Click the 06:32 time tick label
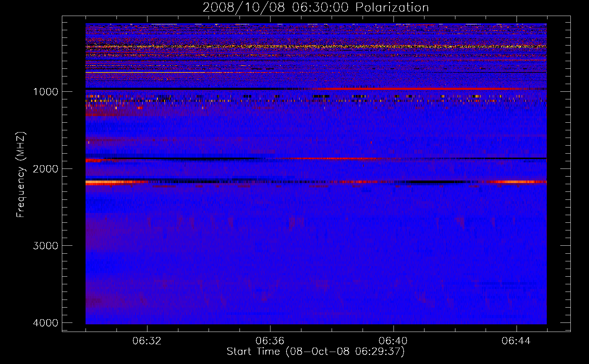The image size is (589, 364). (x=147, y=341)
